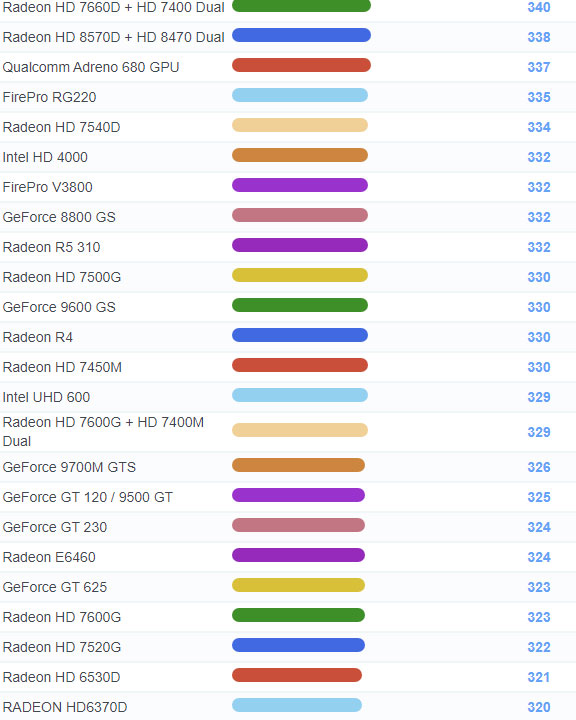Click score 324 for Radeon E6460
The height and width of the screenshot is (720, 576).
(539, 557)
